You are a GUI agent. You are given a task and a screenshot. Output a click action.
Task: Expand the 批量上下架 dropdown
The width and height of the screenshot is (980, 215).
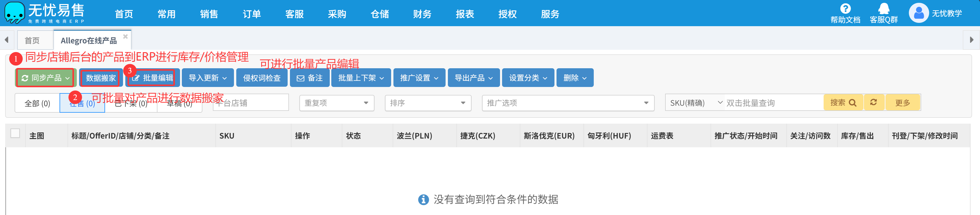click(x=361, y=78)
